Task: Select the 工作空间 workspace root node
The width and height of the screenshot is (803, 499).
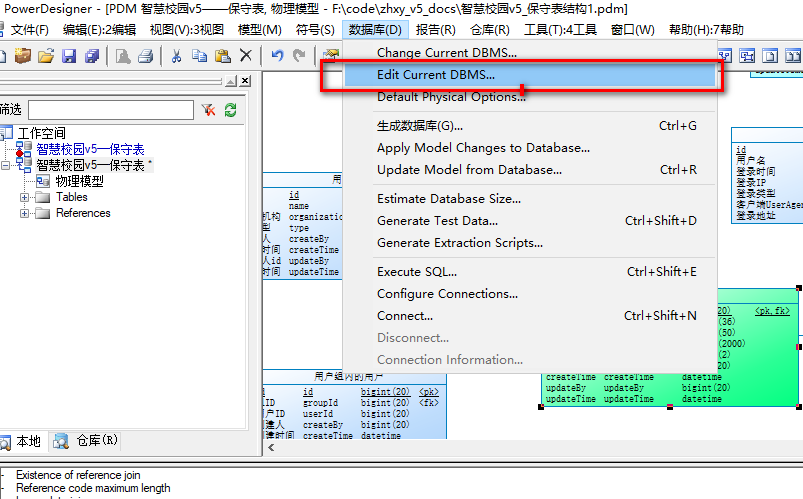Action: pyautogui.click(x=41, y=133)
